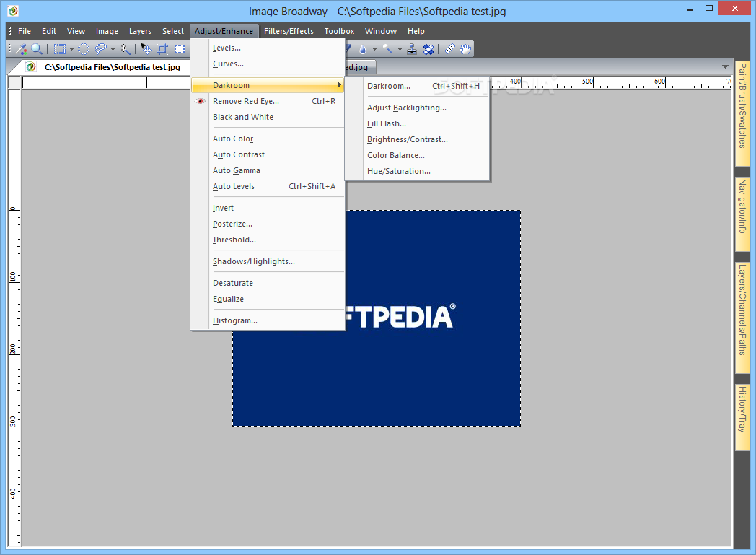Open the Help menu
This screenshot has width=756, height=555.
[x=416, y=31]
